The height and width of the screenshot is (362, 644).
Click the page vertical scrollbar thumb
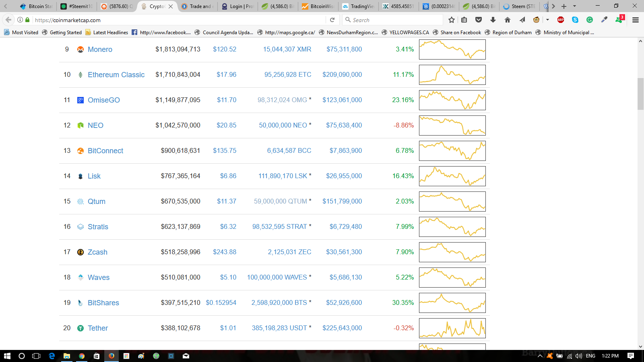(640, 94)
